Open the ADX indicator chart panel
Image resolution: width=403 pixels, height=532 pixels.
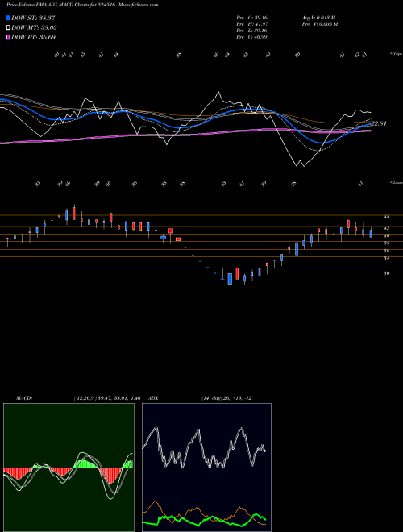206,468
